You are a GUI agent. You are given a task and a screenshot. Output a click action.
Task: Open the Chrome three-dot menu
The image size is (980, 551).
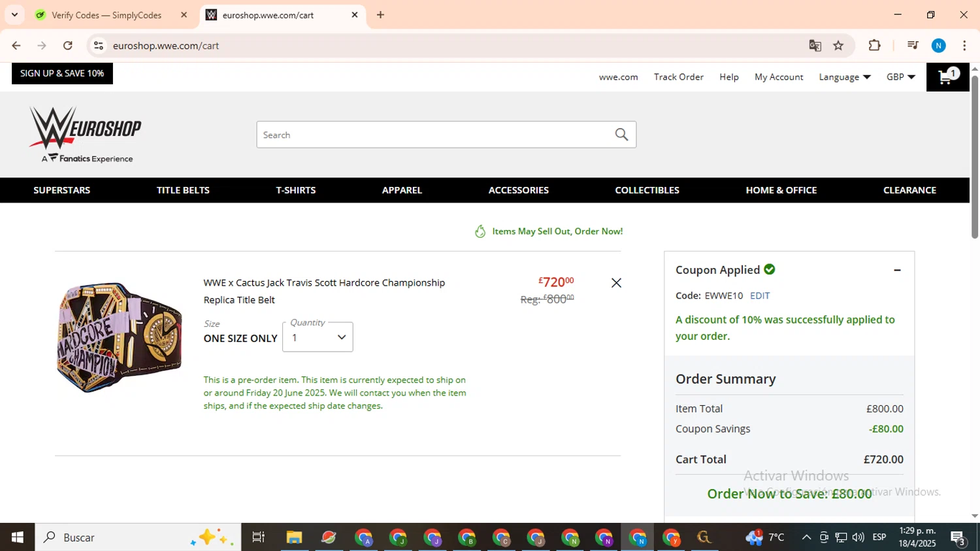pyautogui.click(x=964, y=45)
